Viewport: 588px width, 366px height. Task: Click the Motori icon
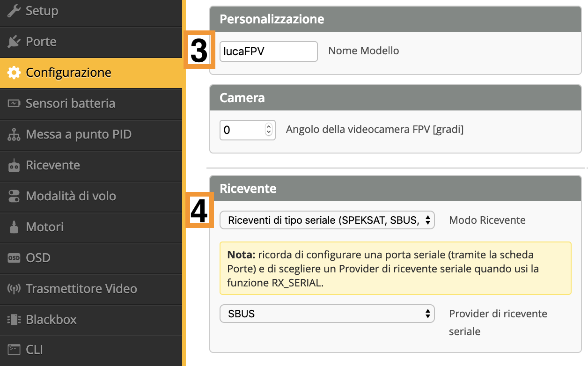[x=14, y=227]
